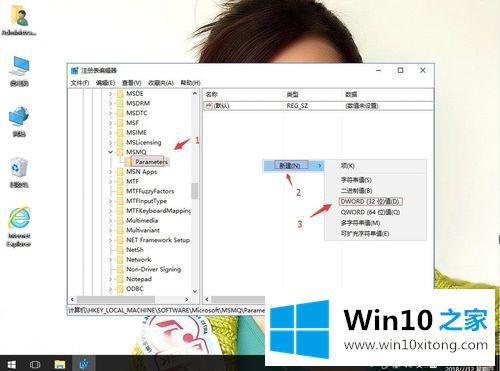
Task: Choose QWORD (64 位)值(Q) entry
Action: (x=370, y=212)
